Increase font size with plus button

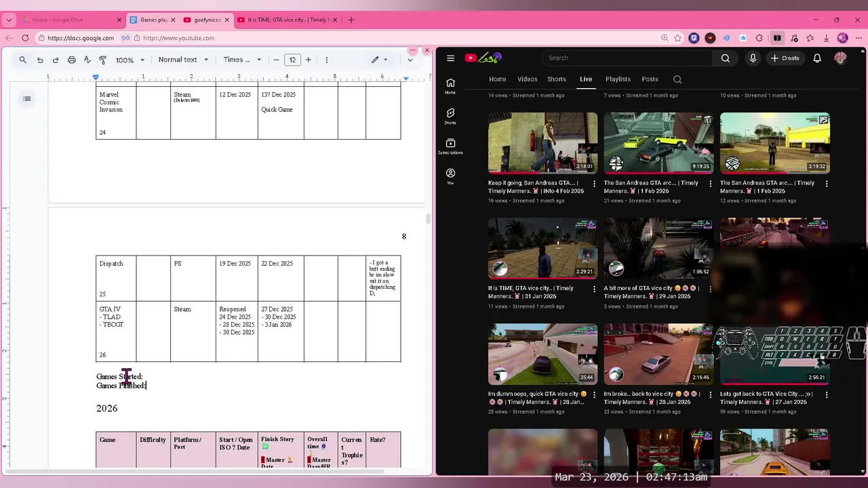(309, 60)
